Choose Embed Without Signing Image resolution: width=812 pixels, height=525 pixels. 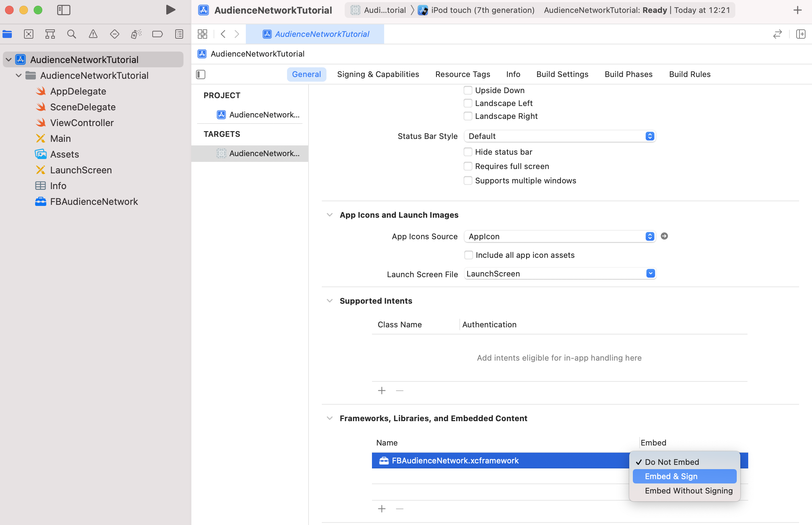coord(684,491)
